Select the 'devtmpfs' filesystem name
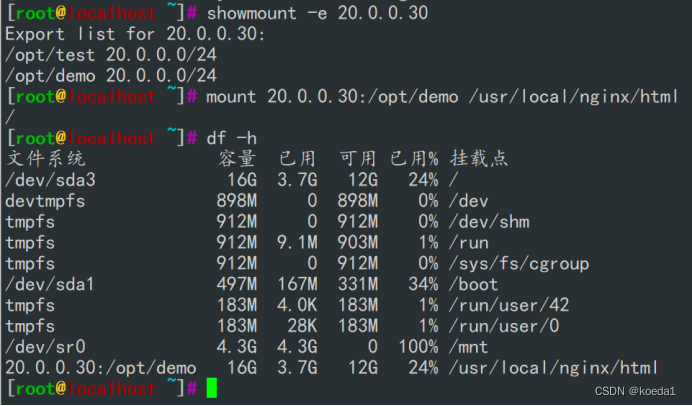This screenshot has width=692, height=406. [45, 201]
